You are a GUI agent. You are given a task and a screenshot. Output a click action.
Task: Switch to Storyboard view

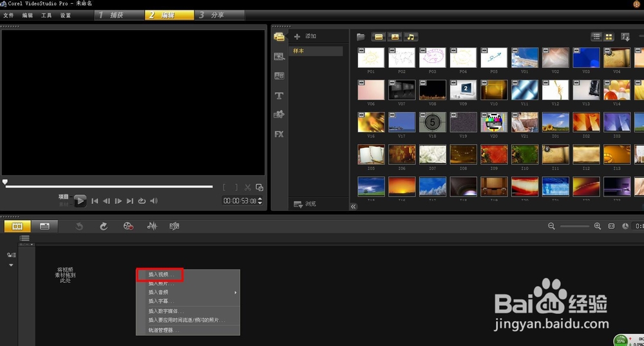tap(17, 226)
